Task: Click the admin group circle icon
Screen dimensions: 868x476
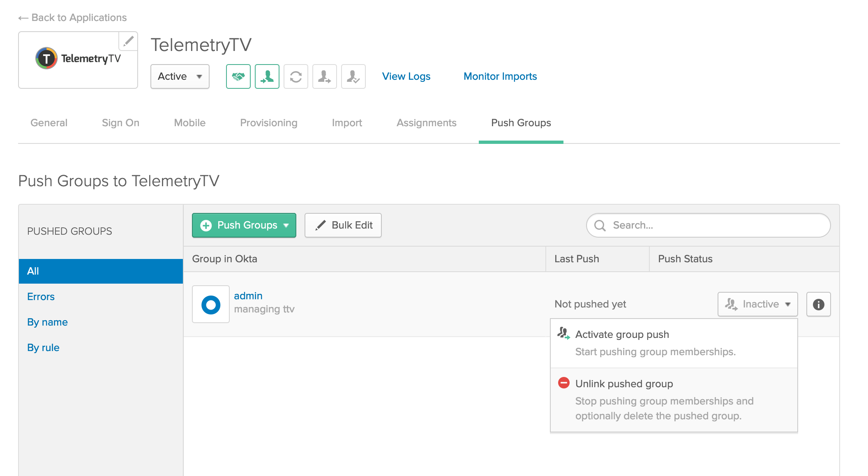Action: coord(211,305)
